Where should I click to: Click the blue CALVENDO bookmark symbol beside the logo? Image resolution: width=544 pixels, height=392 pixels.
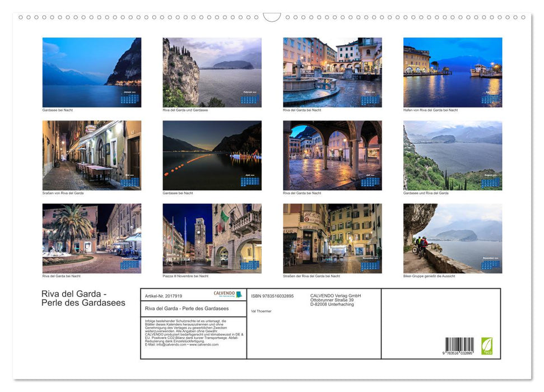click(239, 293)
